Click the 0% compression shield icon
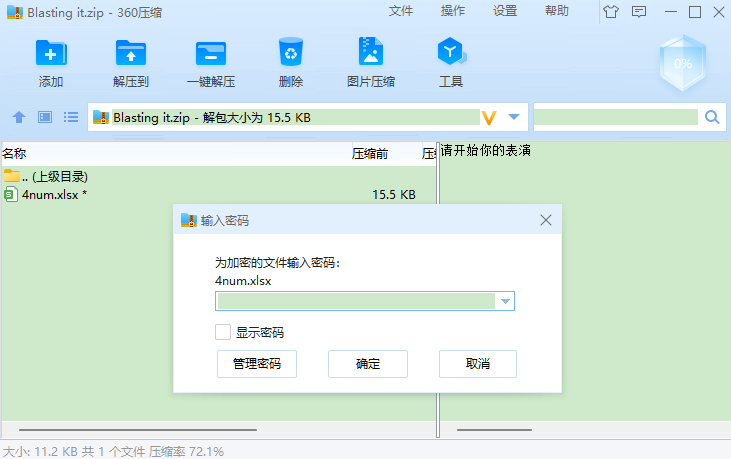 [683, 63]
